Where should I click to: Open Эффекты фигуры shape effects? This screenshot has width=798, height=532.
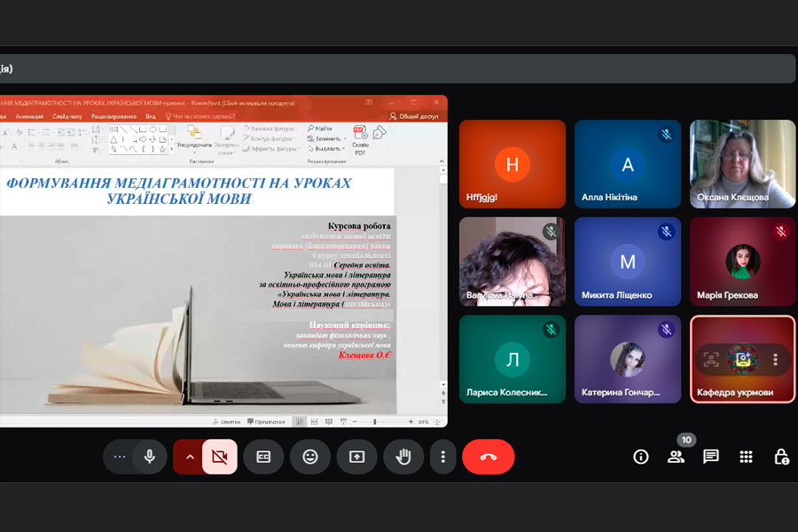(271, 149)
